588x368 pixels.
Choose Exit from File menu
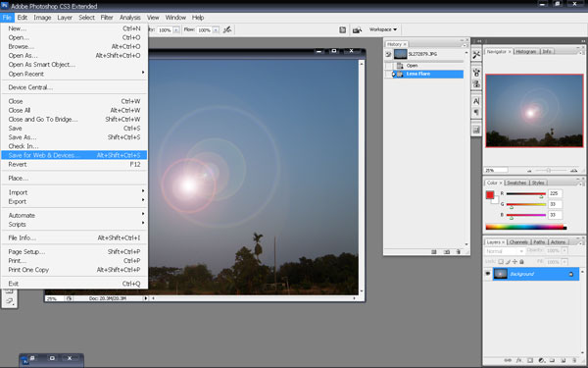[x=74, y=284]
